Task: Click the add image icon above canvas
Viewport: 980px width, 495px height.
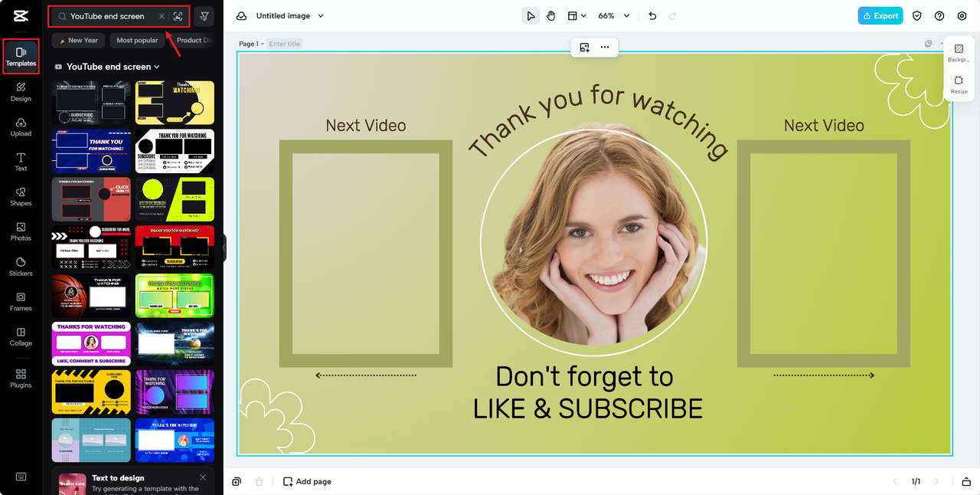Action: (x=584, y=47)
